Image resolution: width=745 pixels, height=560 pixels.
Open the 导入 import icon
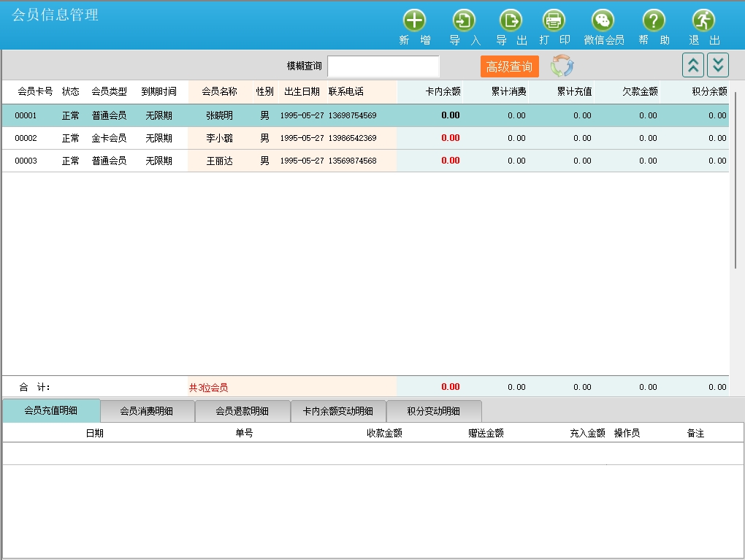tap(464, 21)
